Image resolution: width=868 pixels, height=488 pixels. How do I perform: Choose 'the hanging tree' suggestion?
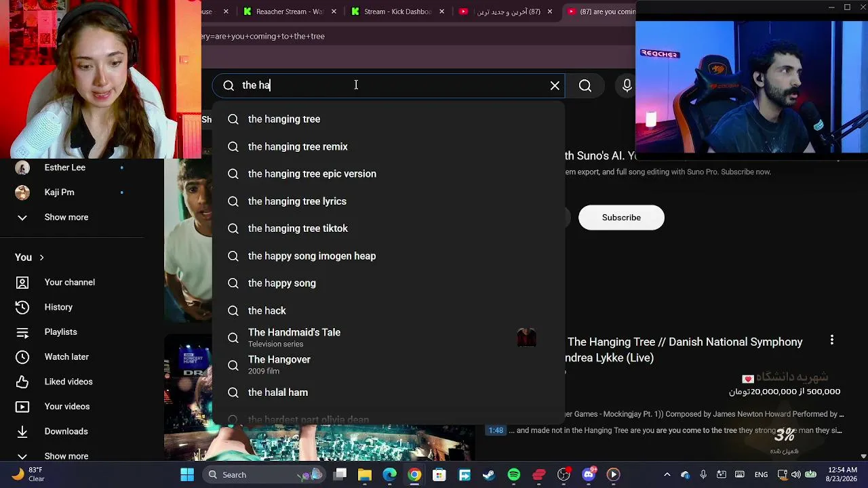click(389, 119)
